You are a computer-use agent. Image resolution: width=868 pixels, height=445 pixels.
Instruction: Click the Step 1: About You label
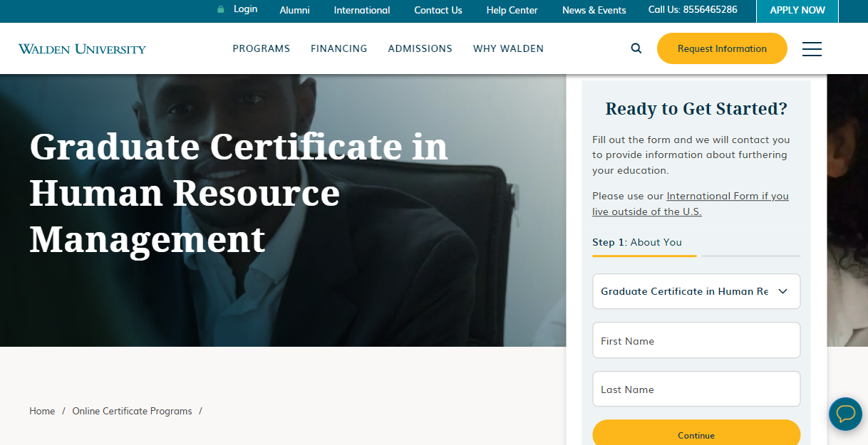(x=637, y=242)
